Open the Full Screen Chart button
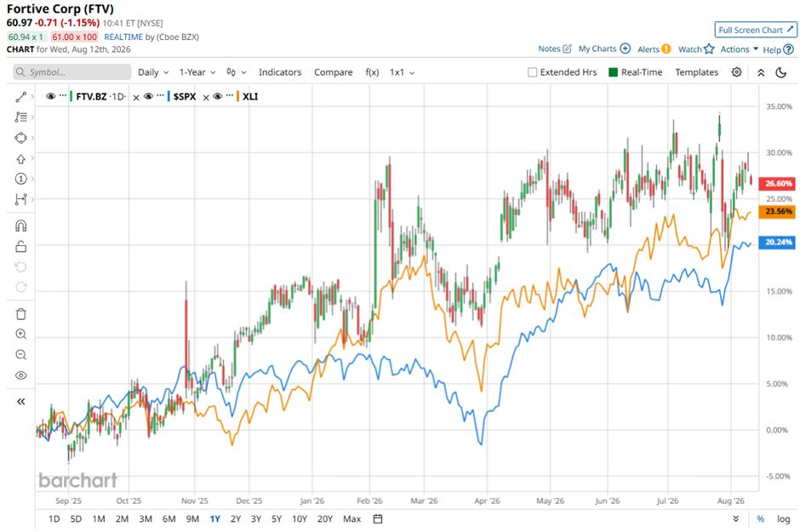The height and width of the screenshot is (532, 800). 756,30
